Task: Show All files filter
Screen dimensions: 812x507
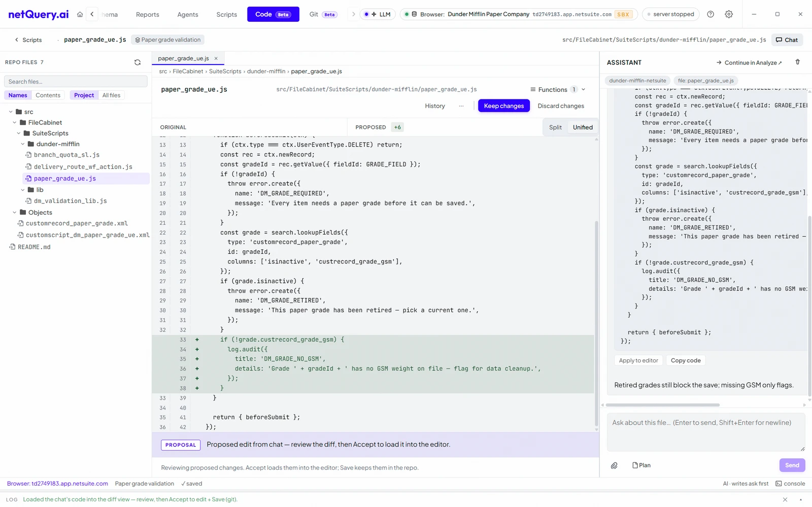Action: 111,95
